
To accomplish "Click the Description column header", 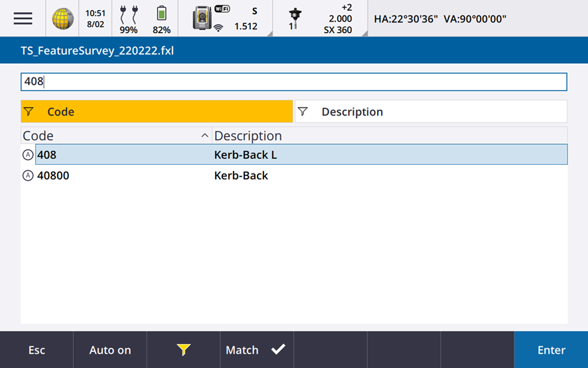I will click(x=390, y=136).
